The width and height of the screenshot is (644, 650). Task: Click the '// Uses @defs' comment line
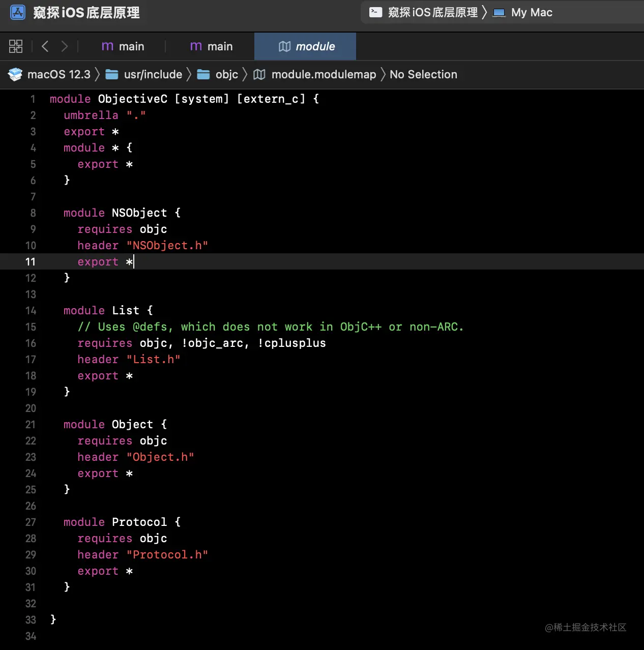(x=271, y=327)
